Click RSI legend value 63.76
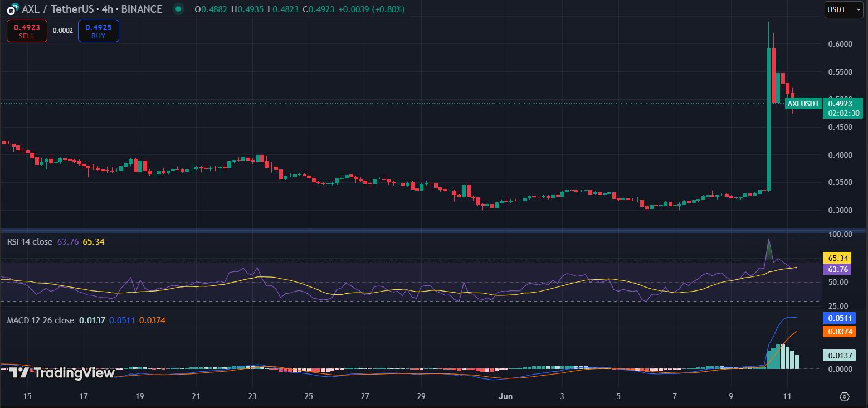The height and width of the screenshot is (408, 868). click(x=68, y=242)
